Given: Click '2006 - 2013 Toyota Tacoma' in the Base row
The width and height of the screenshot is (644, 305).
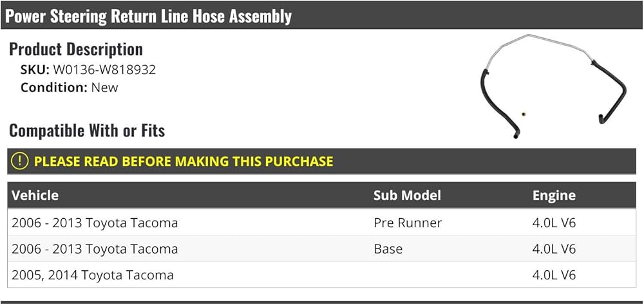Looking at the screenshot, I should (95, 249).
